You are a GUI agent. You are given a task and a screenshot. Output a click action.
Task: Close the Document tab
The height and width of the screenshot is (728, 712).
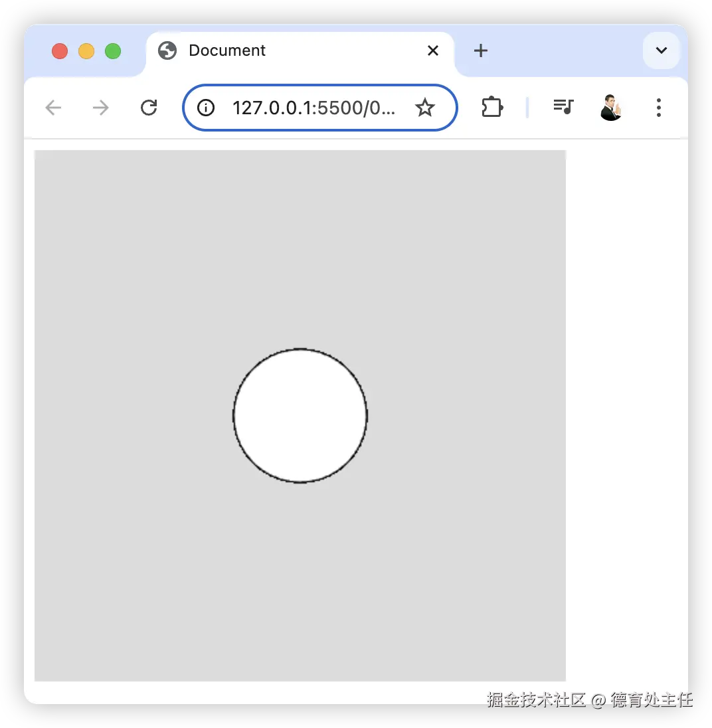[x=433, y=50]
